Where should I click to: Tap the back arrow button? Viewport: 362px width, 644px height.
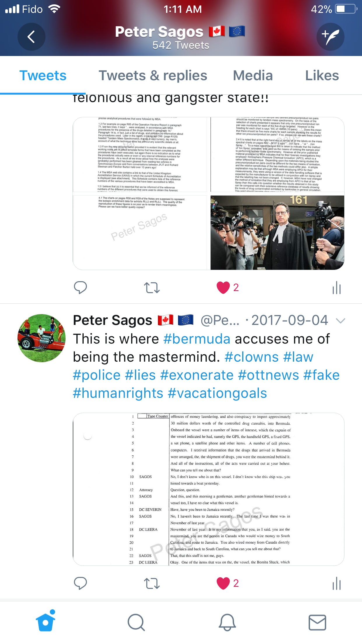[x=31, y=37]
